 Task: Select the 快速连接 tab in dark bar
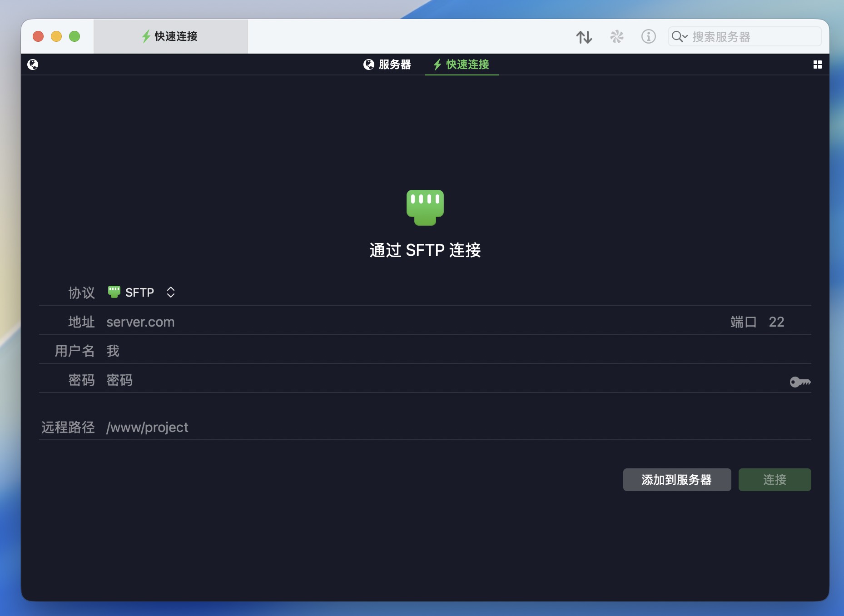[462, 65]
